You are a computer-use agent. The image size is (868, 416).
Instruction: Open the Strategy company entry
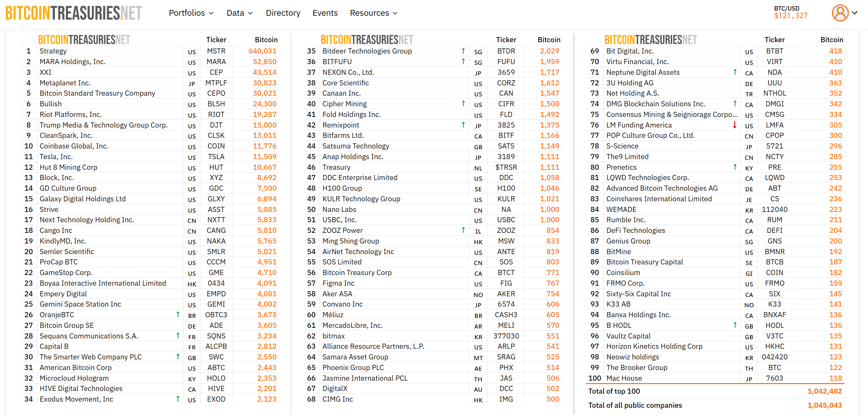[x=53, y=51]
